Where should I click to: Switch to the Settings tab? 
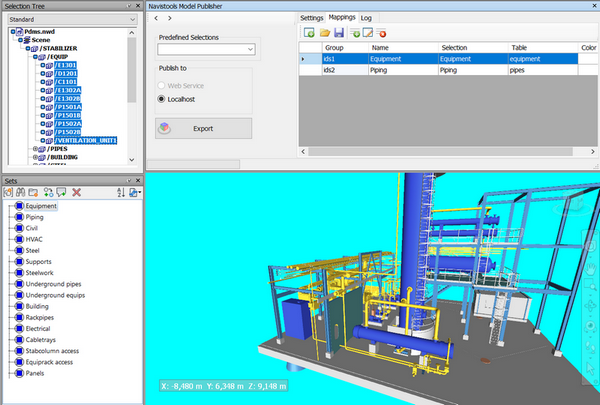click(x=312, y=18)
